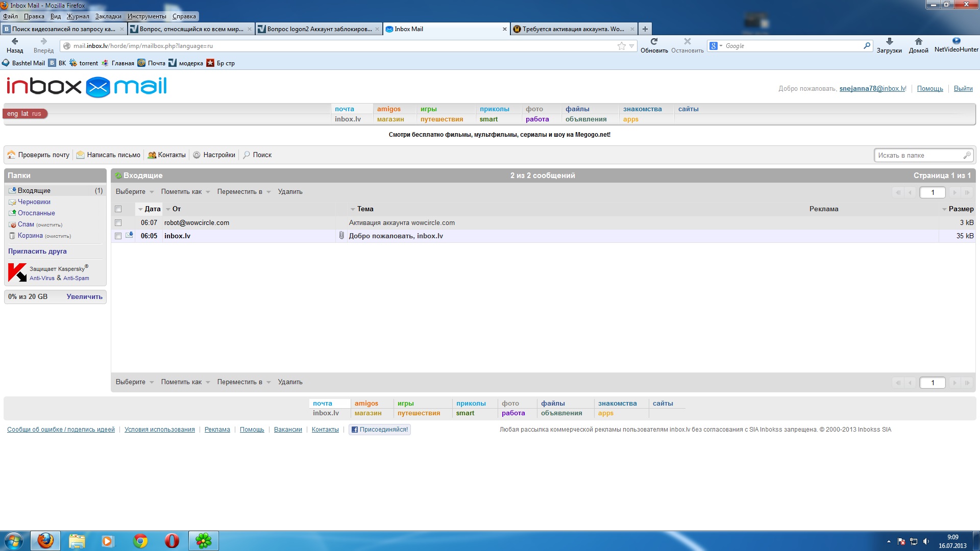Click the Kaspersky logo

[x=17, y=272]
